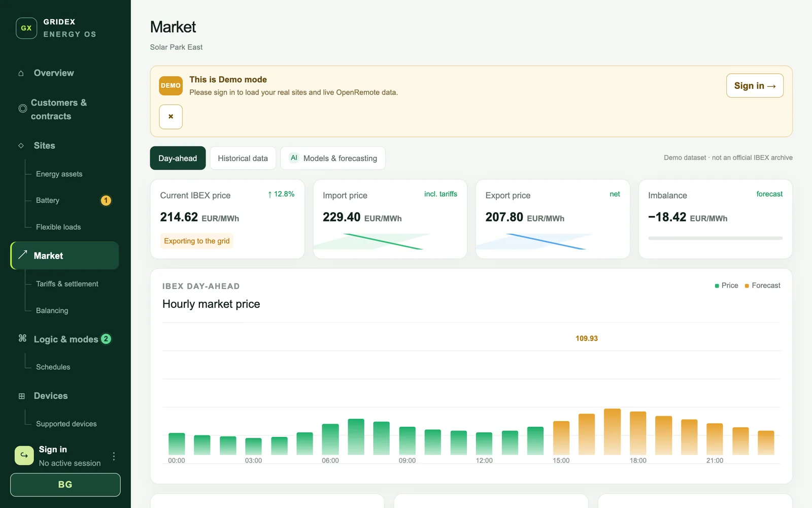Screen dimensions: 812x508
Task: Open the three-dot session menu
Action: point(114,456)
